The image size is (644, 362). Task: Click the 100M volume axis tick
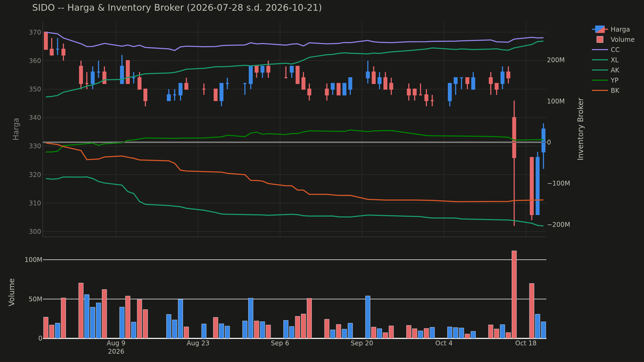coord(33,260)
